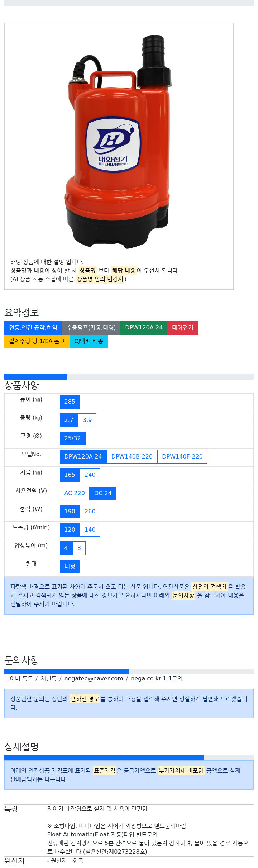Choose model DPW140F-220 option
Image resolution: width=258 pixels, height=868 pixels.
[182, 457]
